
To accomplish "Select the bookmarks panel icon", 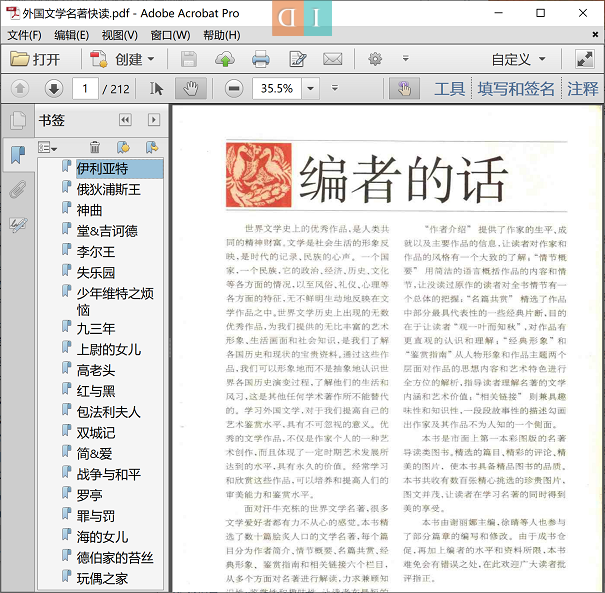I will click(x=18, y=154).
